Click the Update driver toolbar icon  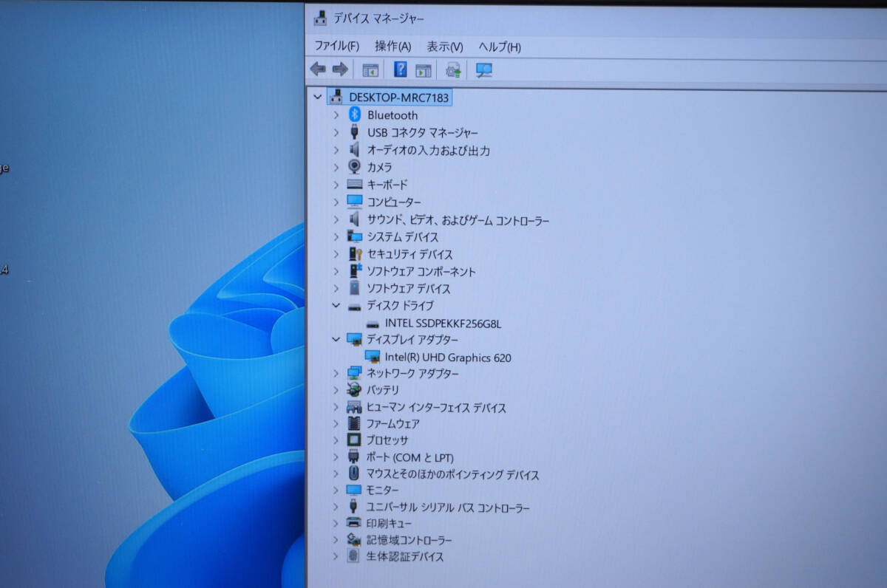pyautogui.click(x=454, y=70)
